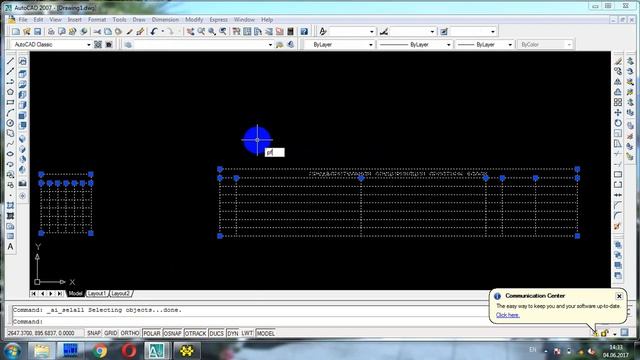Viewport: 640px width, 360px height.
Task: Toggle OTRACK in status bar
Action: click(196, 333)
